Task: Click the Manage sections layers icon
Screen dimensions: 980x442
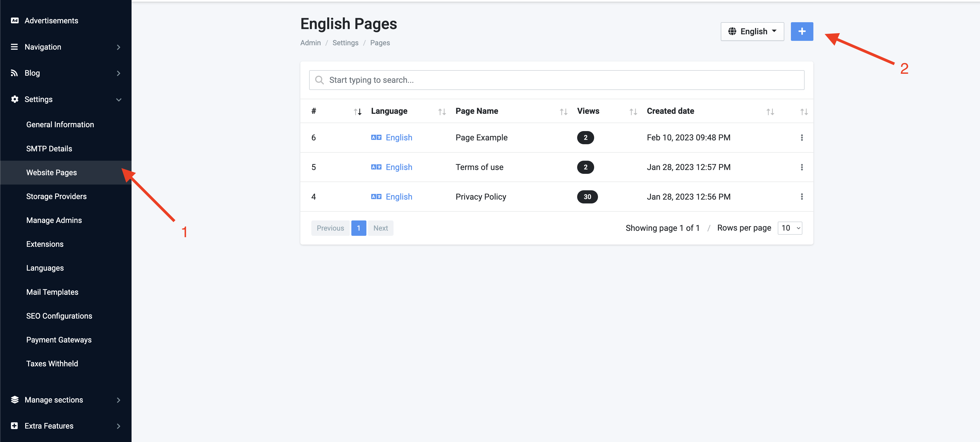Action: coord(15,400)
